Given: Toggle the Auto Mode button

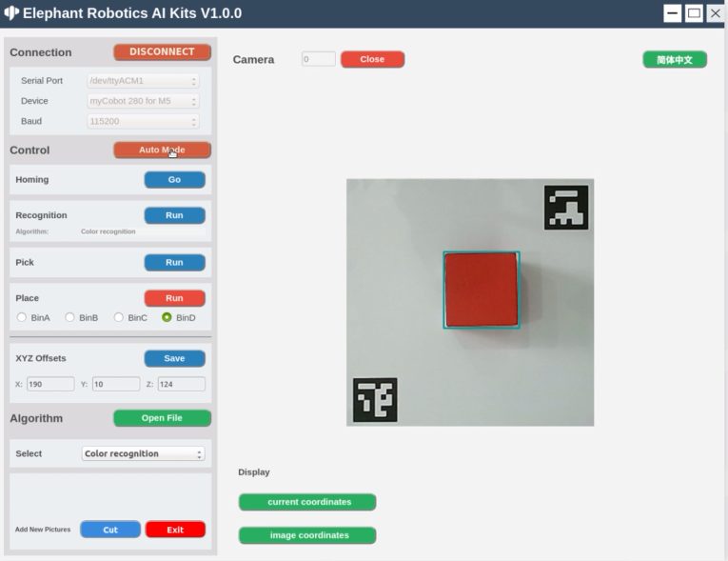Looking at the screenshot, I should pos(162,150).
